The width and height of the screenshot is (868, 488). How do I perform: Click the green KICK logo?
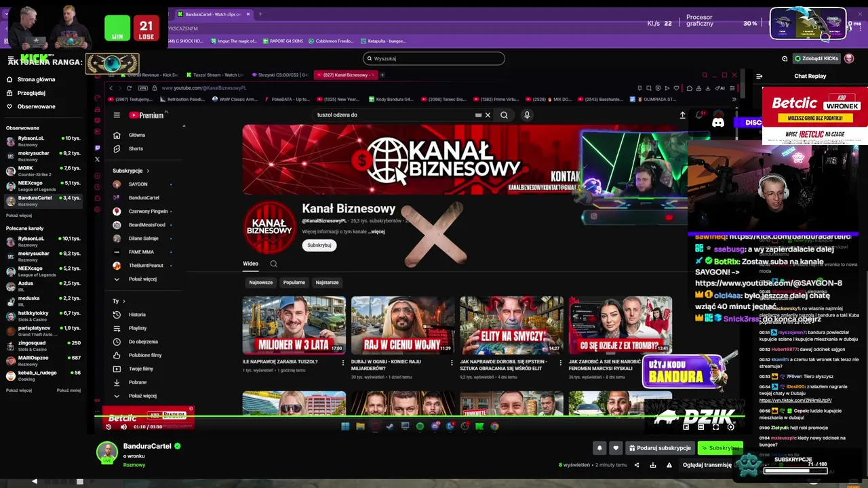coord(35,58)
